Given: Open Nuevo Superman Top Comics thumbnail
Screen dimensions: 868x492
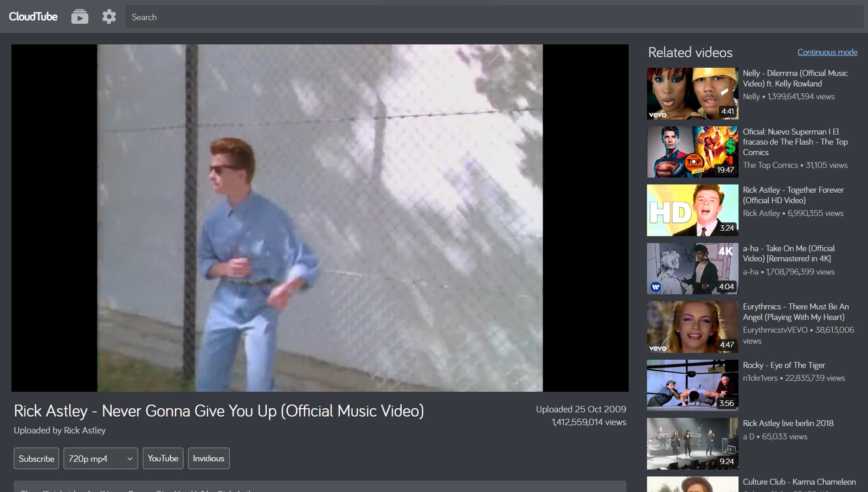Looking at the screenshot, I should tap(692, 152).
